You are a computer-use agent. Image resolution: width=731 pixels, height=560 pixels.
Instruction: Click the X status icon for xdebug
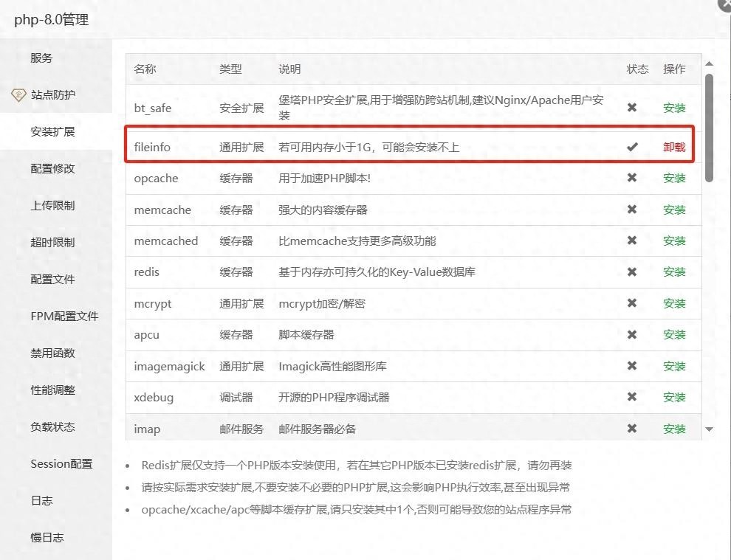coord(633,397)
